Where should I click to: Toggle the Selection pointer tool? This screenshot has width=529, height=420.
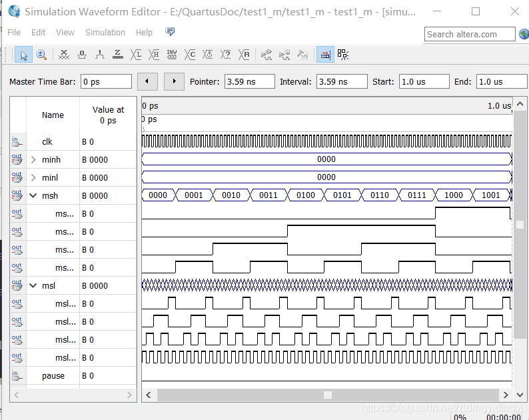coord(23,55)
